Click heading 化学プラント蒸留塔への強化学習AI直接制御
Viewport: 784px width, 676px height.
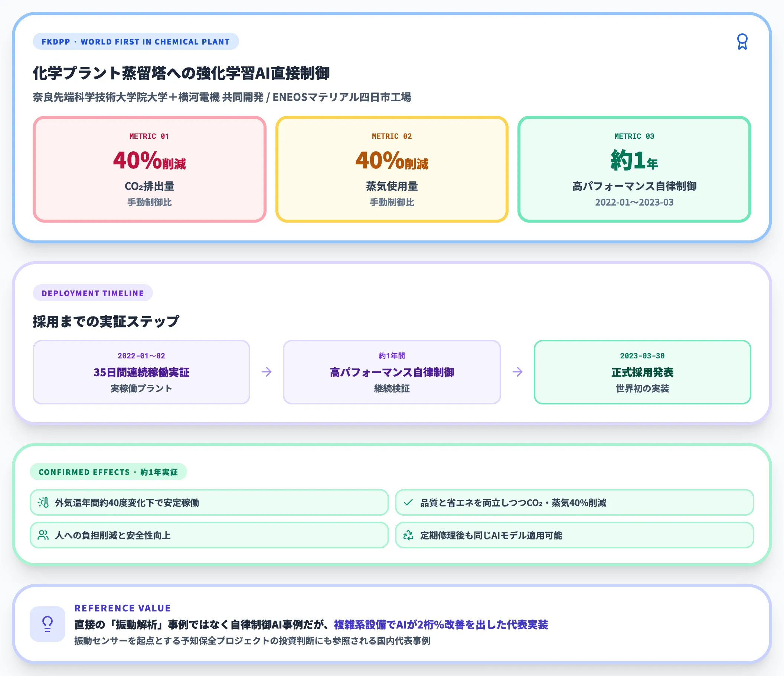181,73
